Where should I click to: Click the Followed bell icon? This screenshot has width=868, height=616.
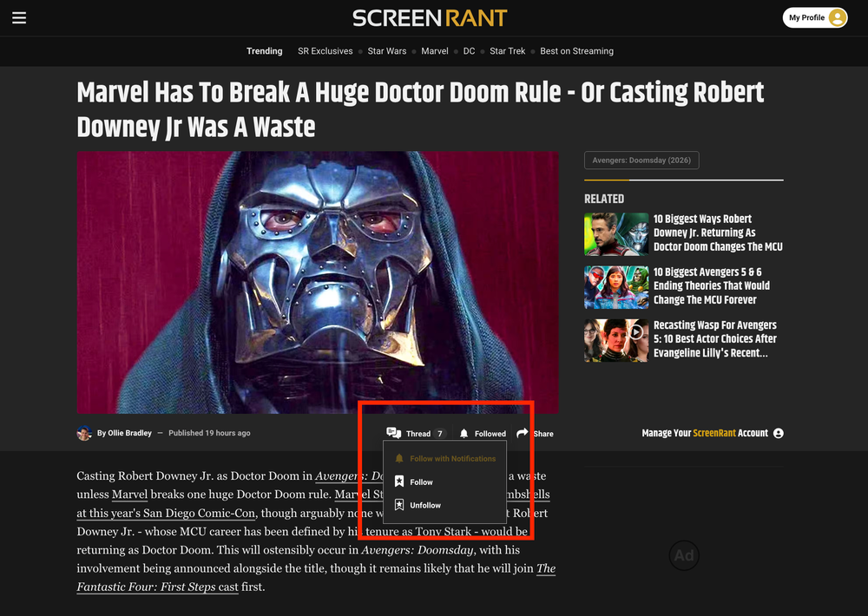pos(464,433)
